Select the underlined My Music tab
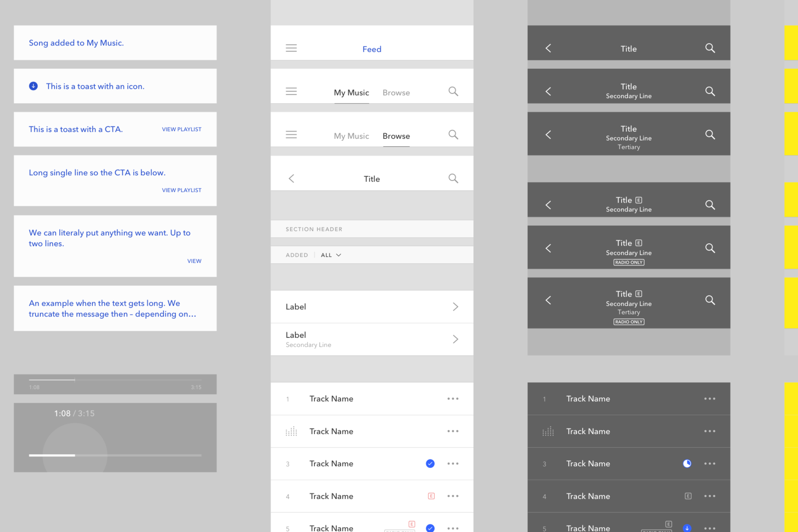 [351, 93]
